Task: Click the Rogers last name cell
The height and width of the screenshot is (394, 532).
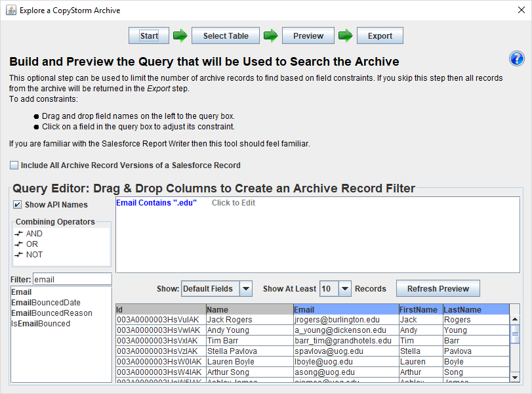Action: pyautogui.click(x=476, y=320)
